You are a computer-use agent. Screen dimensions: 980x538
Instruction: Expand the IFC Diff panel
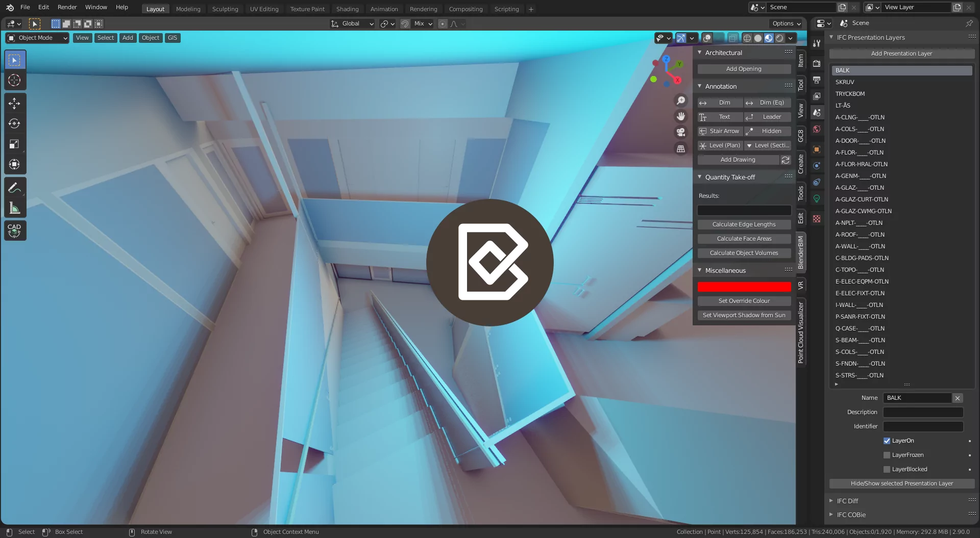point(831,501)
